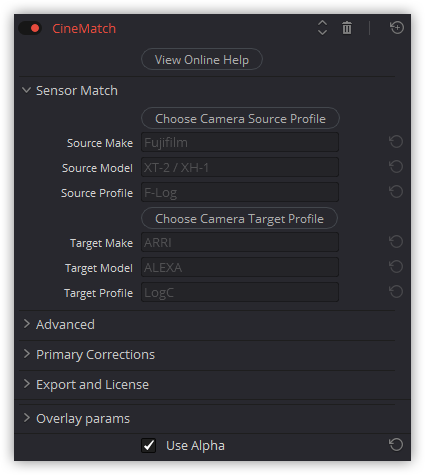425x475 pixels.
Task: Reset the Target Profile field
Action: (396, 292)
